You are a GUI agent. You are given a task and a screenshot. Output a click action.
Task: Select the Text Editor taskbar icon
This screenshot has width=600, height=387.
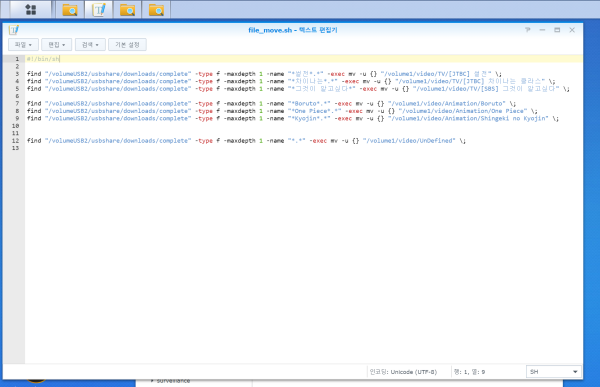tap(99, 10)
